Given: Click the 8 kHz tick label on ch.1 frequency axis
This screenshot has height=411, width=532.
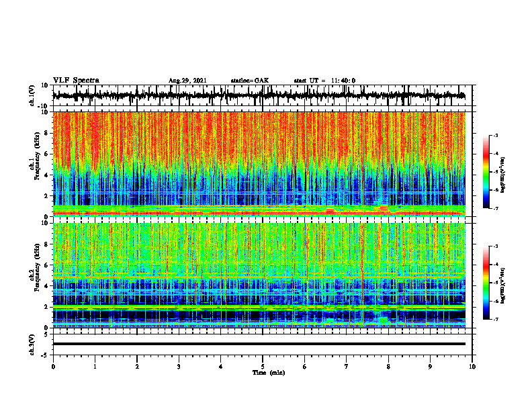Looking at the screenshot, I should point(46,133).
